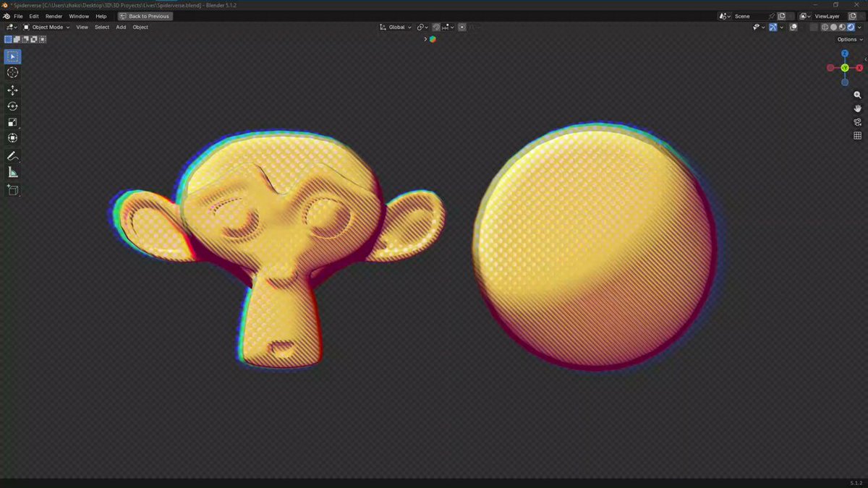The height and width of the screenshot is (488, 868).
Task: Click the Z axis on navigation gizmo
Action: (845, 53)
